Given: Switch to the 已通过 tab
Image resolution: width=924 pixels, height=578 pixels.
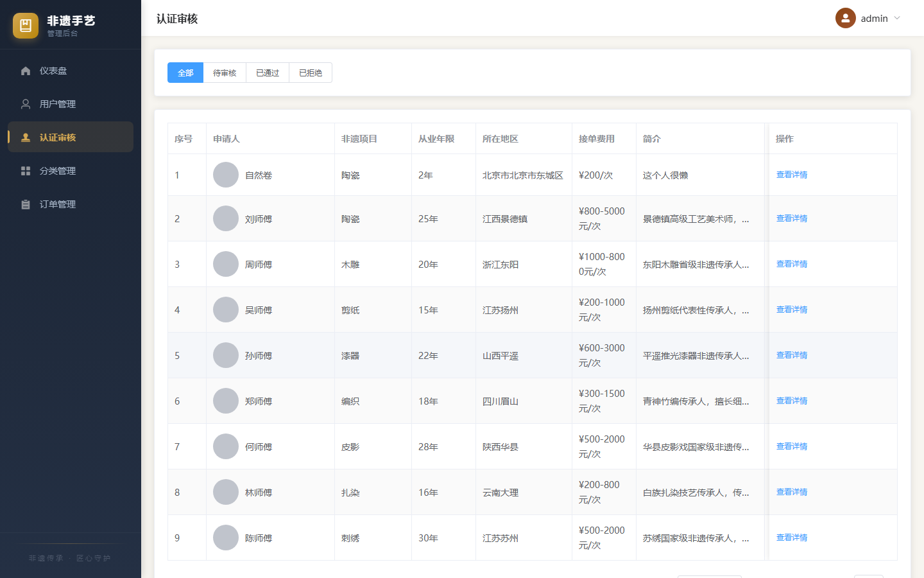Looking at the screenshot, I should coord(268,73).
